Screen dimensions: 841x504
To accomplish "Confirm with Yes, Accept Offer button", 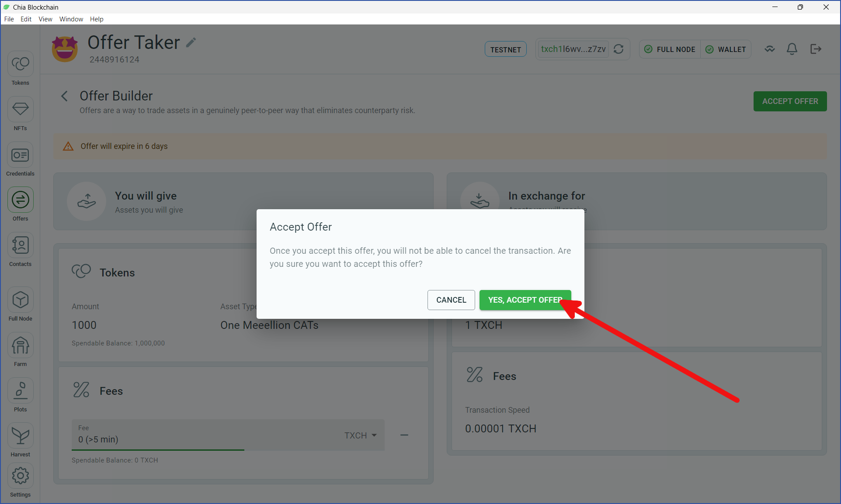I will 525,300.
